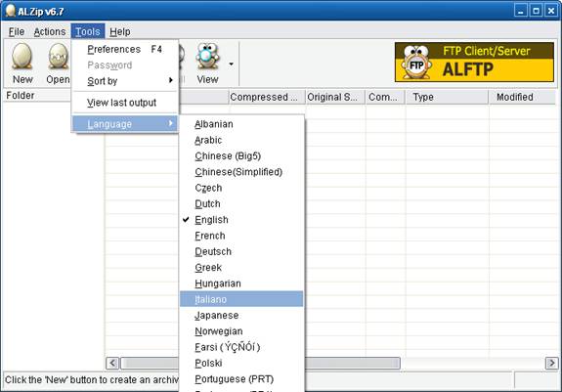562x392 pixels.
Task: Select Albanian language
Action: (x=241, y=124)
